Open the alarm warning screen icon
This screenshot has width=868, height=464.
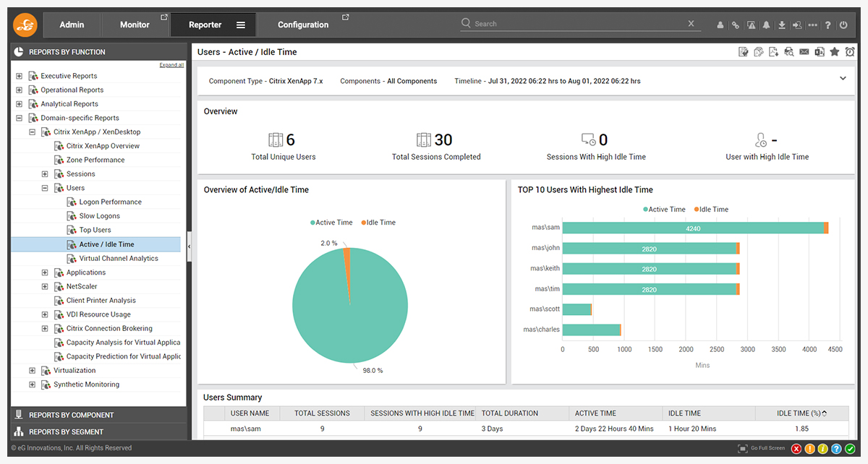coord(751,25)
